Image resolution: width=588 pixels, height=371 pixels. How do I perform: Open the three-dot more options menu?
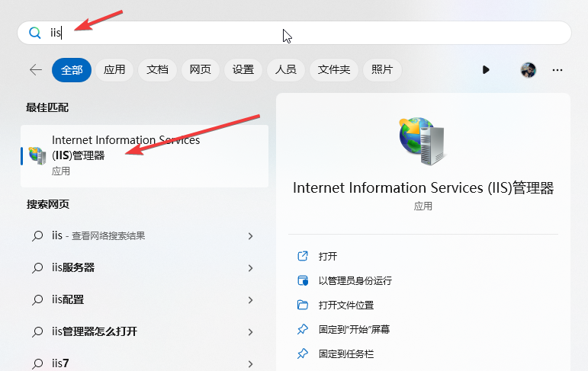tap(557, 69)
